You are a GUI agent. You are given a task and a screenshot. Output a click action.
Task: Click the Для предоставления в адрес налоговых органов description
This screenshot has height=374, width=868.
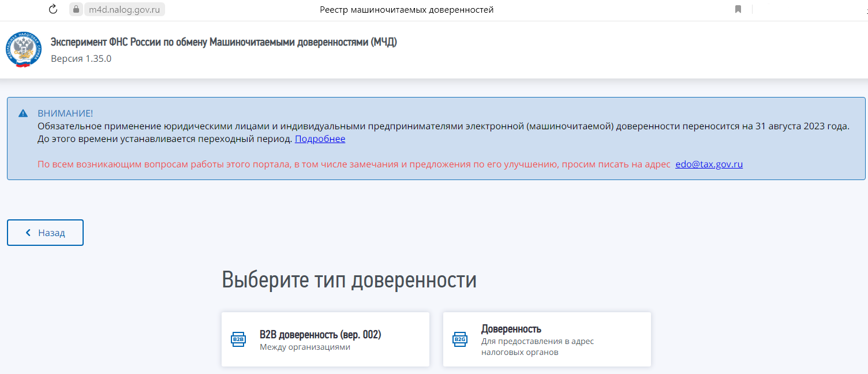click(537, 346)
